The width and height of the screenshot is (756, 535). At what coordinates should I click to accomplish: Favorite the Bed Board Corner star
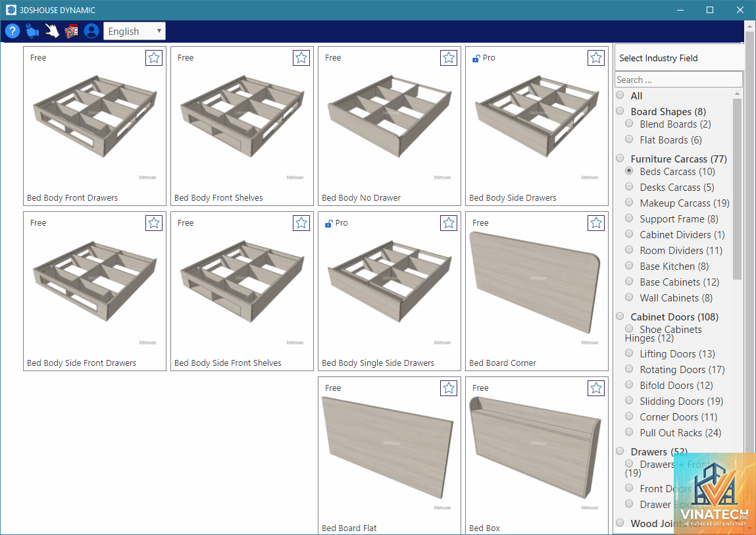click(x=596, y=223)
